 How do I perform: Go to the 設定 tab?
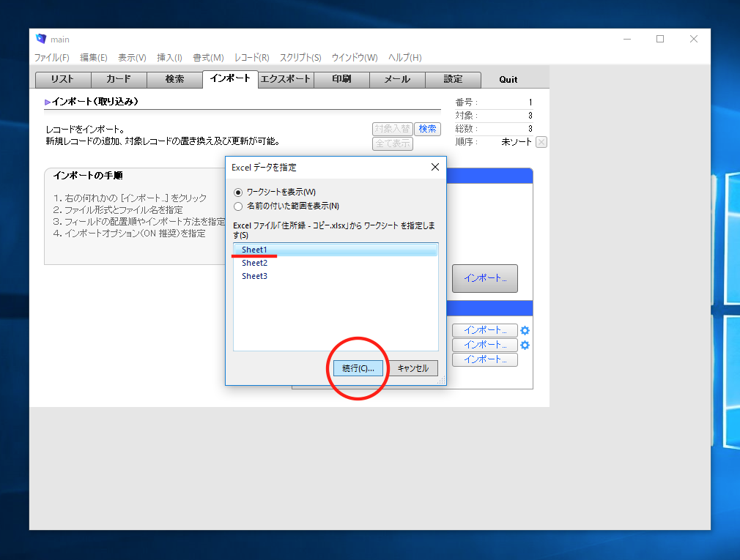453,79
